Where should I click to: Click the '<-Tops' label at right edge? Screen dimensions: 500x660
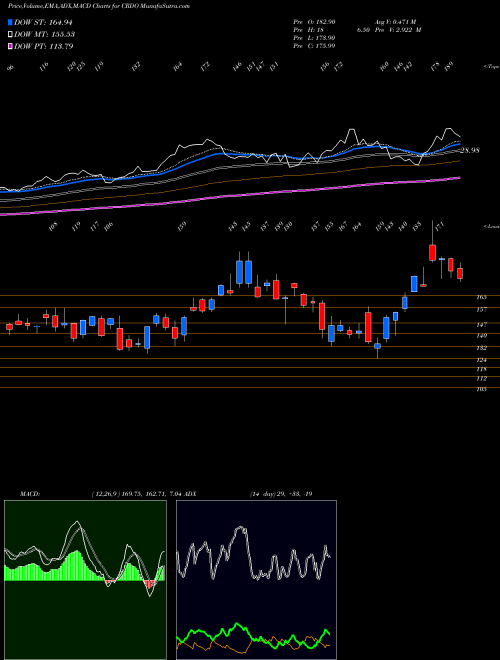[x=491, y=67]
